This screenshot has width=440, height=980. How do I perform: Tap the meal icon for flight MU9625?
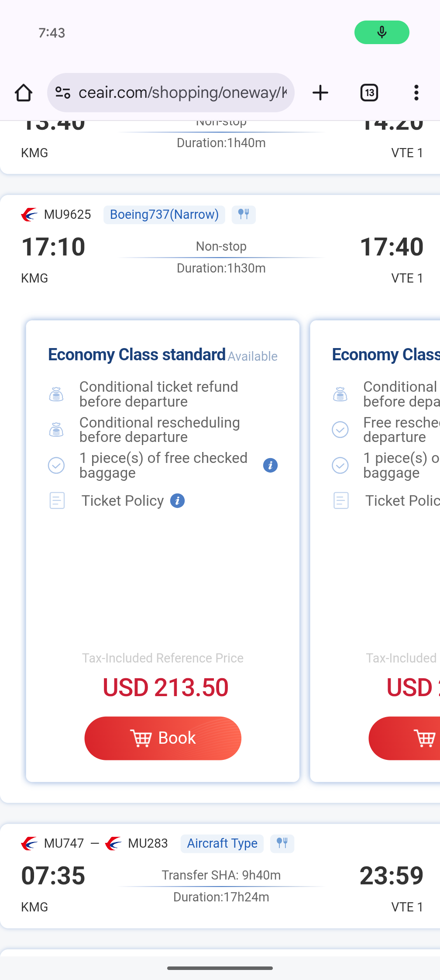point(244,214)
